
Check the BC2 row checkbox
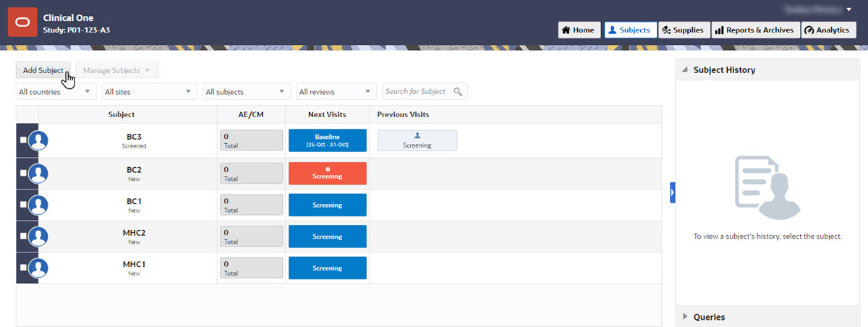[x=23, y=173]
